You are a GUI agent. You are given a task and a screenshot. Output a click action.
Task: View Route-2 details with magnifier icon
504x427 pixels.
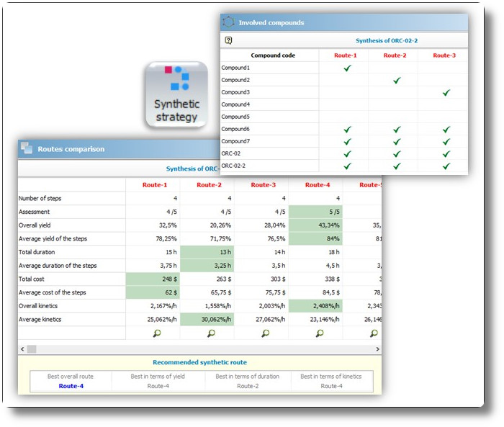[x=211, y=333]
